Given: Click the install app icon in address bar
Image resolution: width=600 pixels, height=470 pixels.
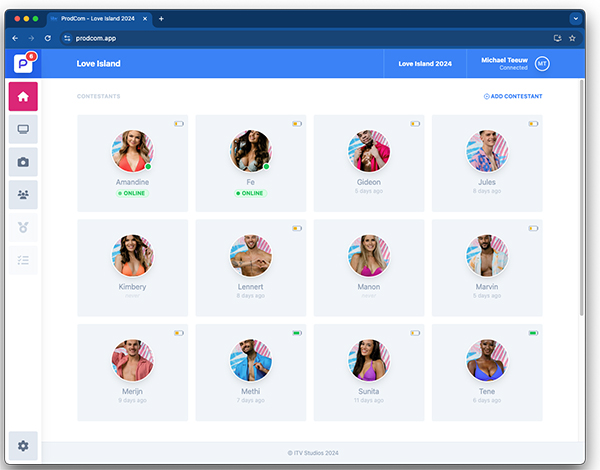Looking at the screenshot, I should click(x=556, y=38).
